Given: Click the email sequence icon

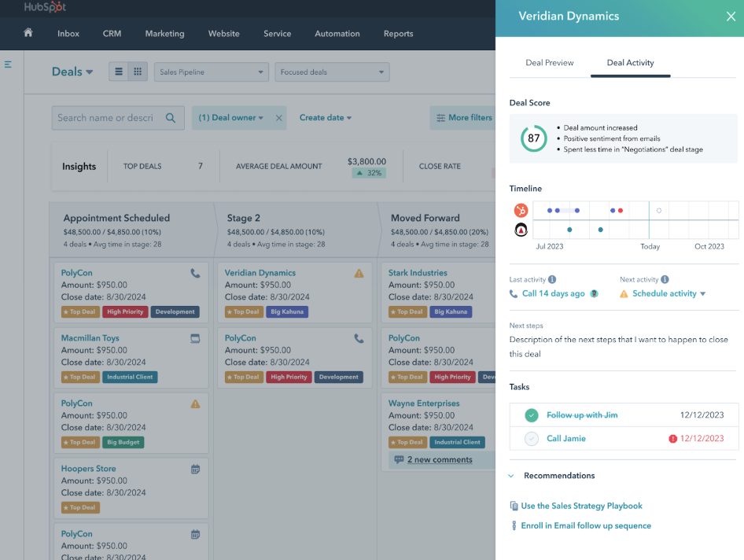Looking at the screenshot, I should 514,525.
